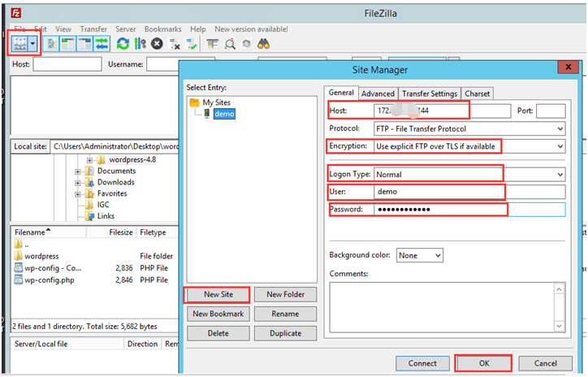Click the New Site button
Image resolution: width=588 pixels, height=377 pixels.
tap(217, 294)
